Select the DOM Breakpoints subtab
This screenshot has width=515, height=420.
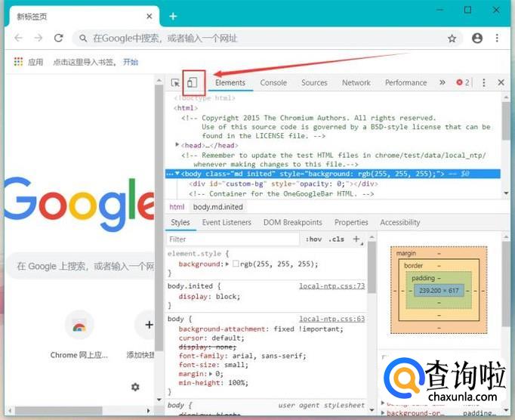coord(293,223)
